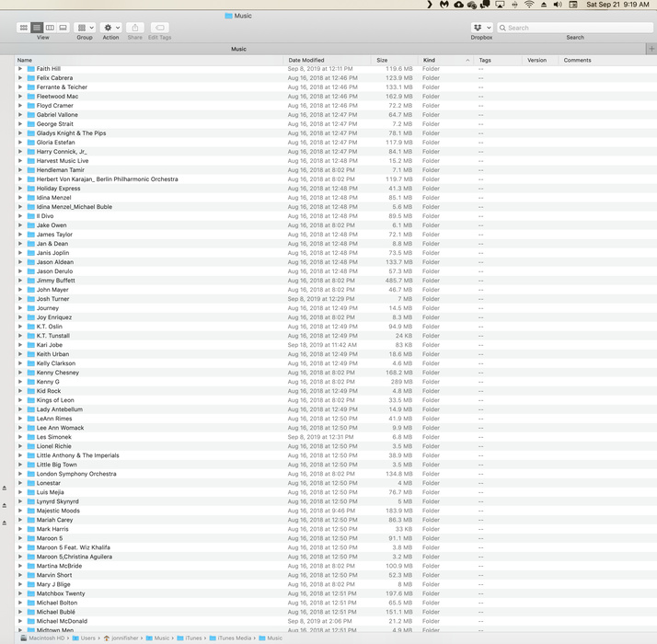Image resolution: width=657 pixels, height=644 pixels.
Task: Switch to icon view in the toolbar
Action: click(x=24, y=28)
